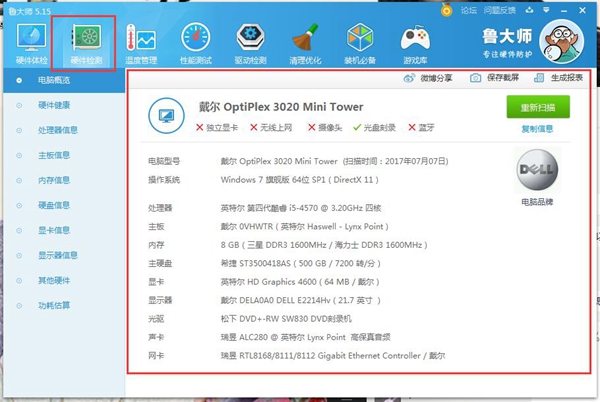Select 内存信息 in the sidebar
600x402 pixels.
point(54,180)
